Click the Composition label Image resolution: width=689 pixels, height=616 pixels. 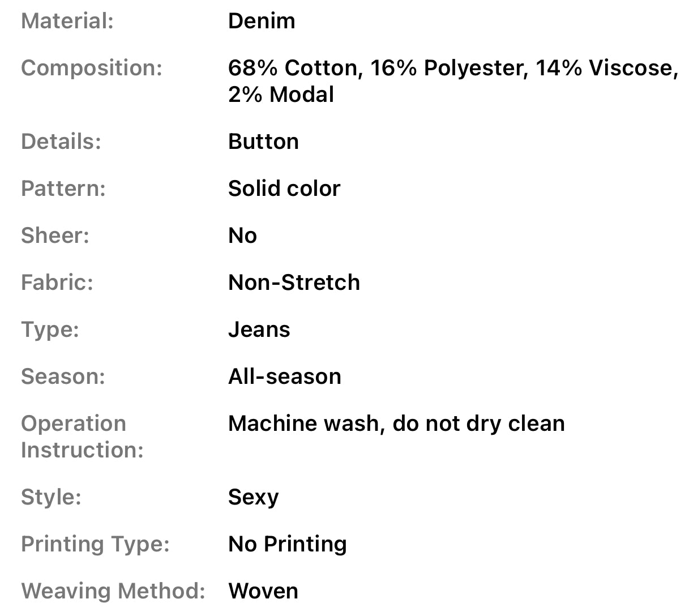point(91,68)
